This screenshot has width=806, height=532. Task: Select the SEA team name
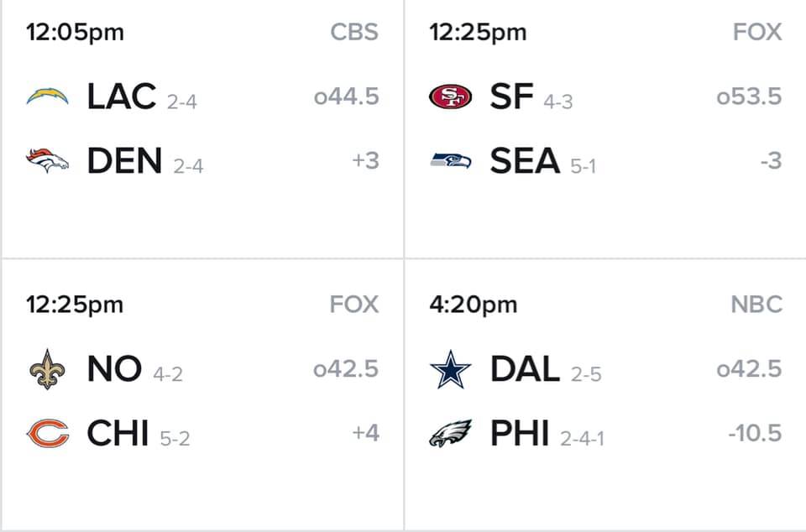tap(525, 160)
